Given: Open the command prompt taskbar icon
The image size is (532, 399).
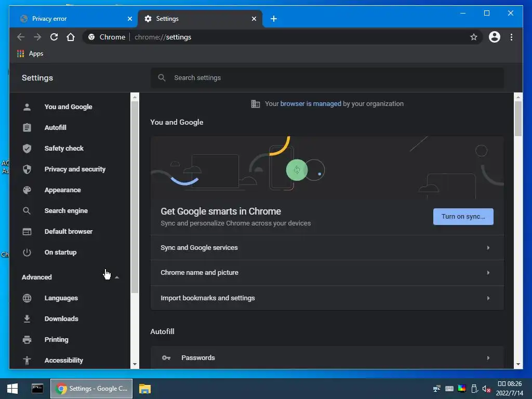Looking at the screenshot, I should click(37, 389).
